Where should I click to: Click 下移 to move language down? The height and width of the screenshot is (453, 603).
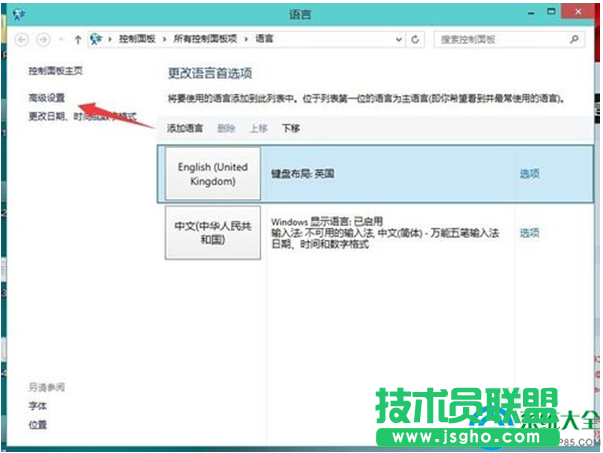pos(291,128)
